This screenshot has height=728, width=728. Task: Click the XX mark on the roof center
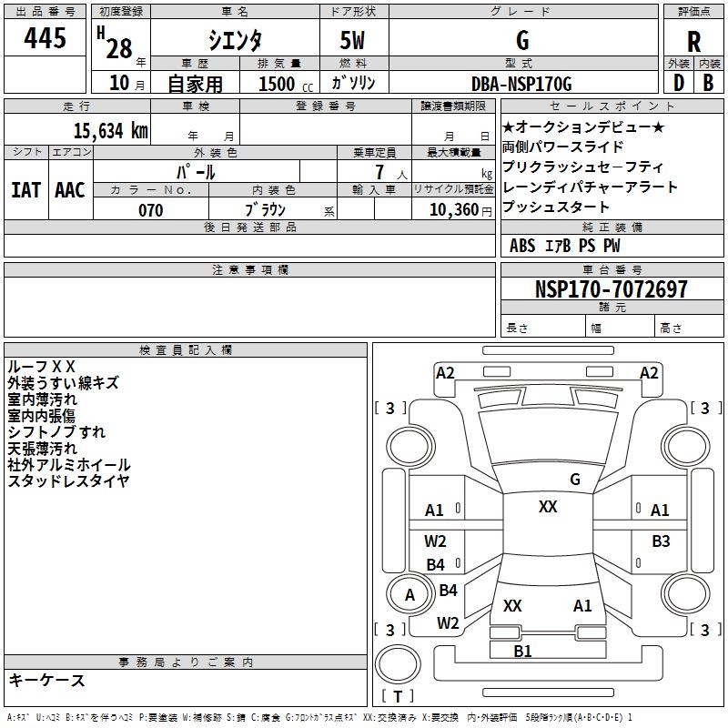[x=548, y=507]
